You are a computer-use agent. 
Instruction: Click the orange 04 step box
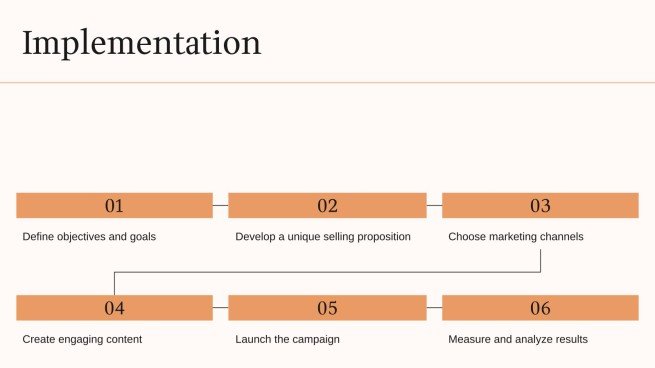pyautogui.click(x=114, y=308)
